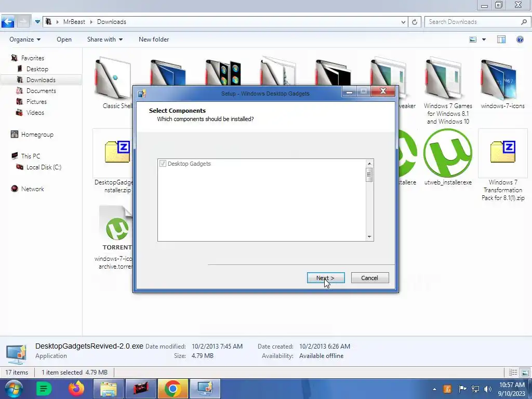
Task: Expand the view options dropdown arrow
Action: 484,39
